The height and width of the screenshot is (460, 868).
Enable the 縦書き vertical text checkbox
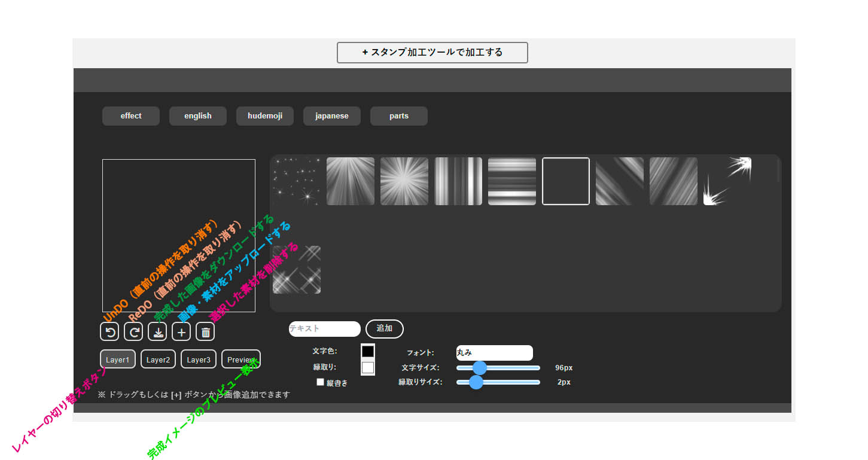[x=321, y=382]
